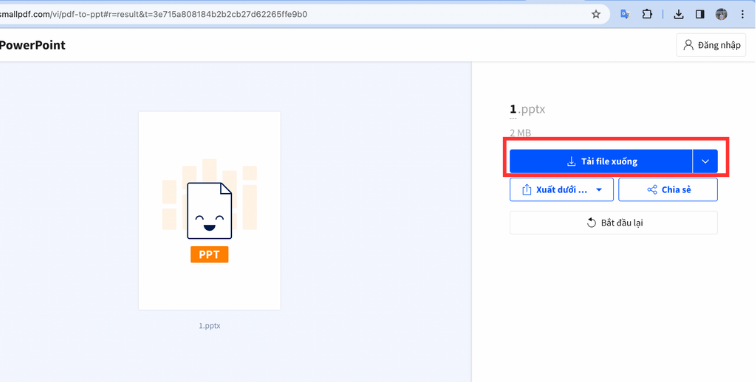The width and height of the screenshot is (756, 382).
Task: Click the PowerPoint page title
Action: tap(32, 45)
